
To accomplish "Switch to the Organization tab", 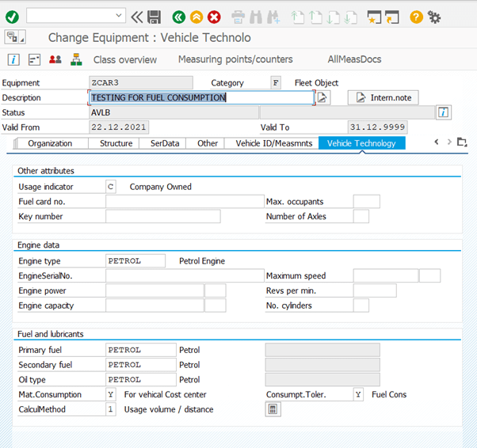I will [x=50, y=143].
